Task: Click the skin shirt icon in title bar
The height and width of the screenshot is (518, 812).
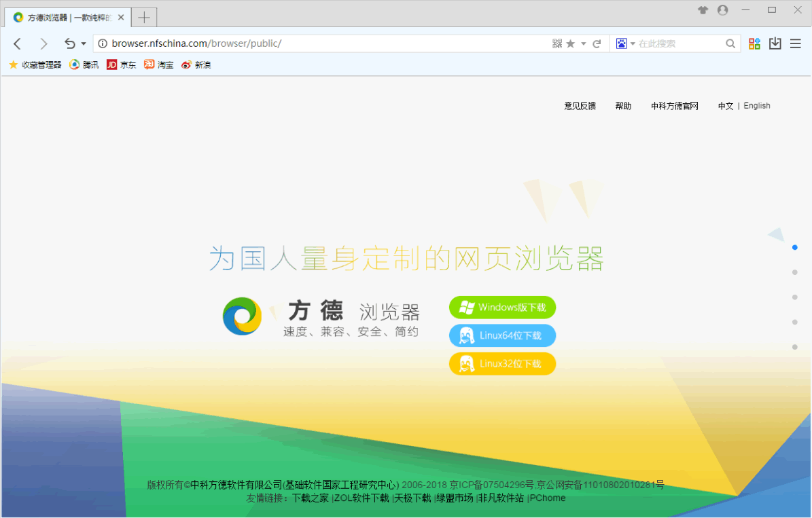Action: tap(703, 10)
